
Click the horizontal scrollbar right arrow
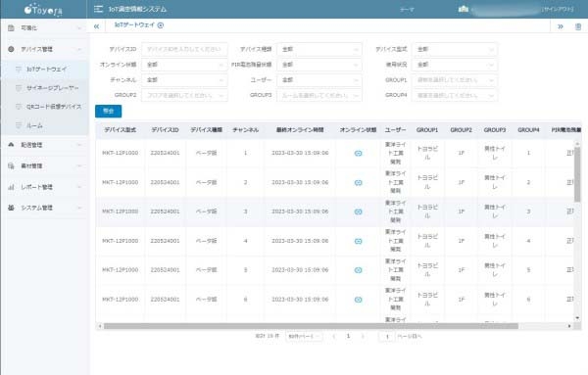569,326
